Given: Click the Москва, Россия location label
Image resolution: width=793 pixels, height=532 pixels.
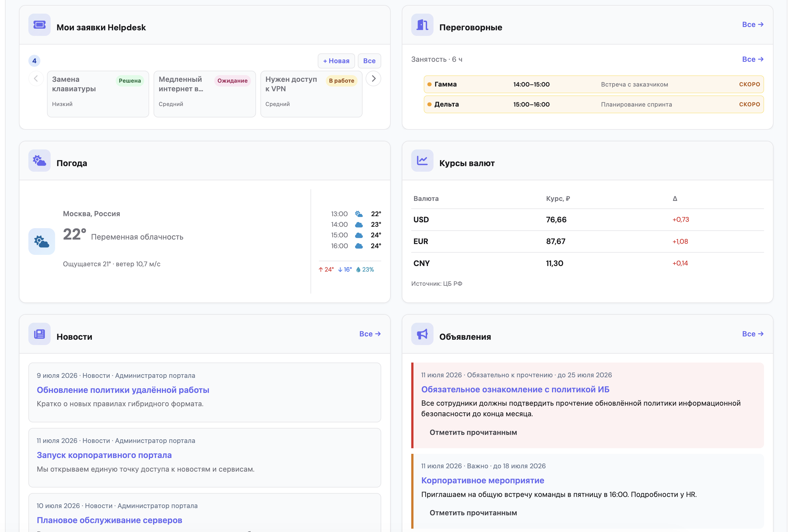Looking at the screenshot, I should [x=91, y=214].
